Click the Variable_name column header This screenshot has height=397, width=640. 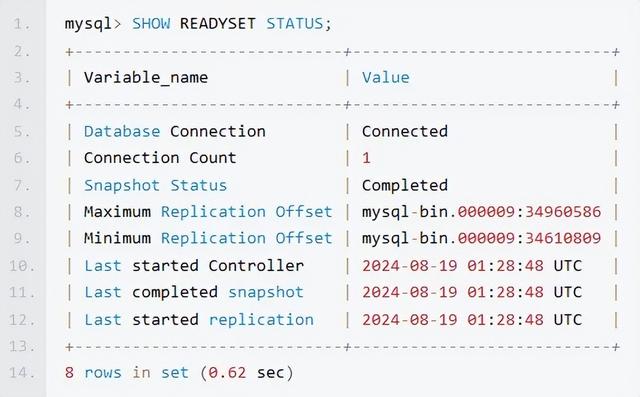146,78
